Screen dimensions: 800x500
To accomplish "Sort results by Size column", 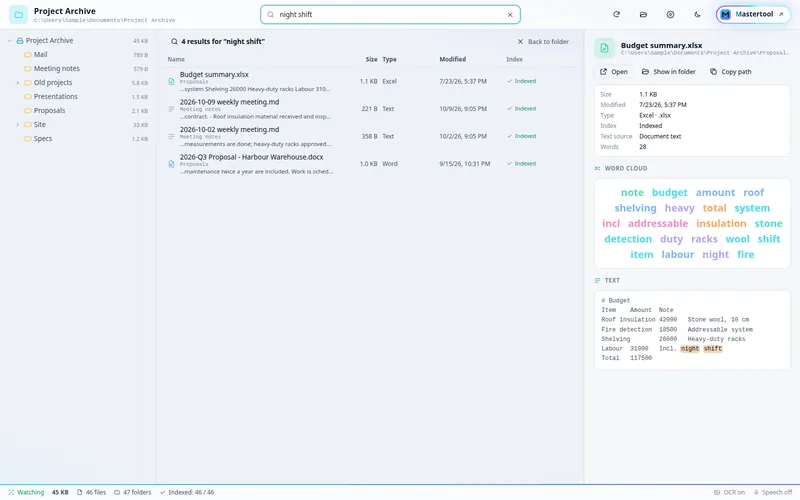I will [371, 59].
